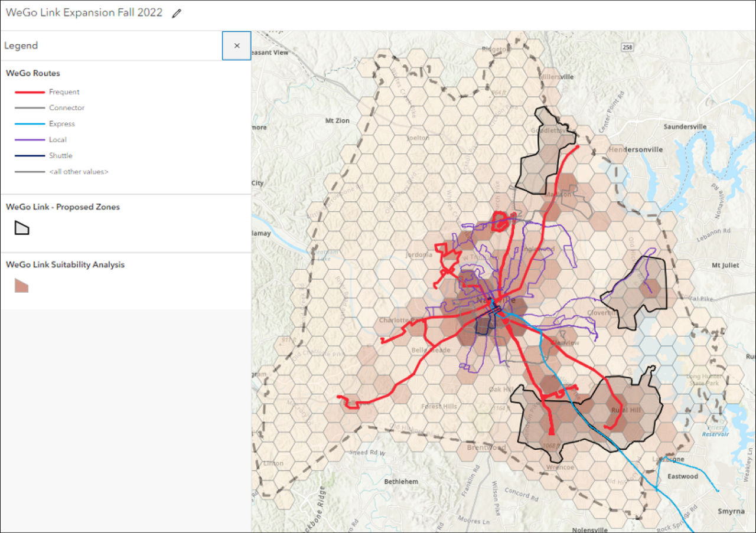Click the Express legend label
The width and height of the screenshot is (756, 533).
click(62, 124)
